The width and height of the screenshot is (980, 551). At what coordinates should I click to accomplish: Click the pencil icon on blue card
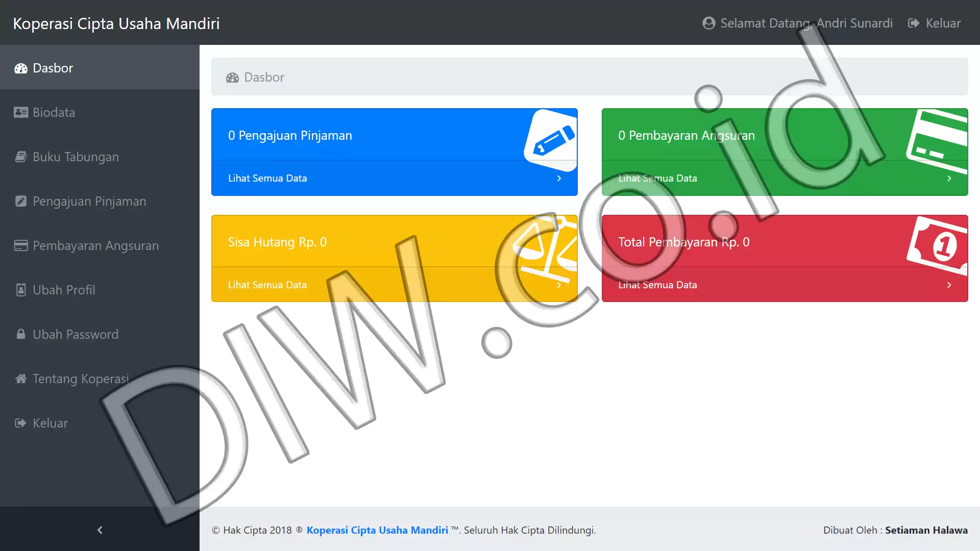click(551, 140)
